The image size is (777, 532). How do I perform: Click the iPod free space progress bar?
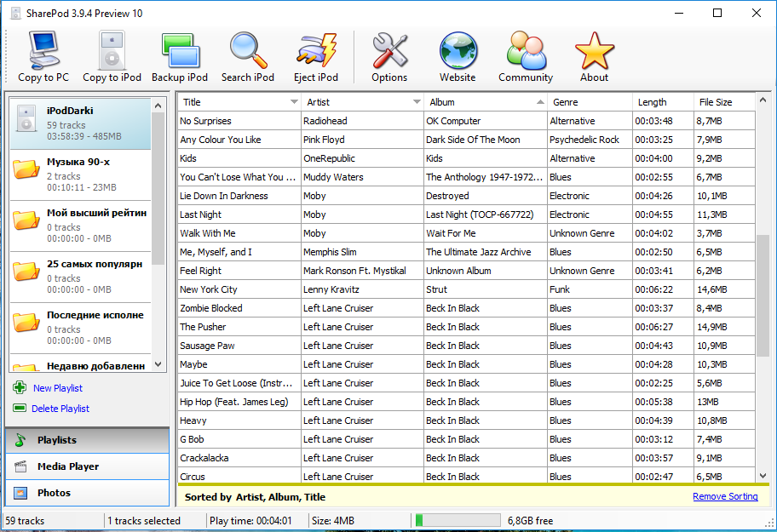tap(457, 520)
